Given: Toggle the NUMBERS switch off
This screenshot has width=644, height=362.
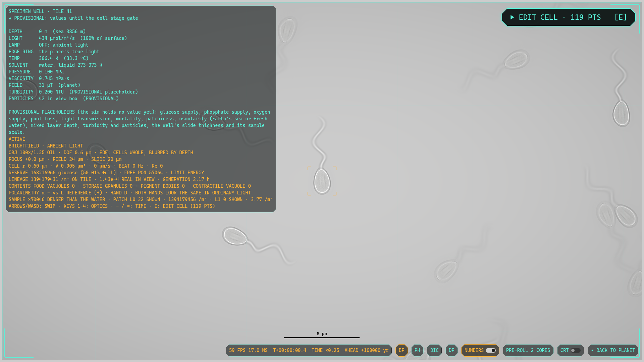Looking at the screenshot, I should 491,350.
